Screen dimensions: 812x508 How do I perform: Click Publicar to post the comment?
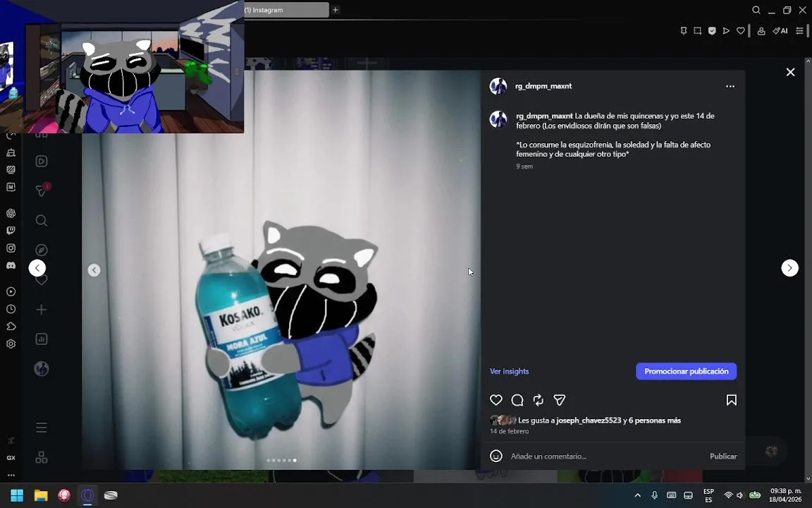723,456
